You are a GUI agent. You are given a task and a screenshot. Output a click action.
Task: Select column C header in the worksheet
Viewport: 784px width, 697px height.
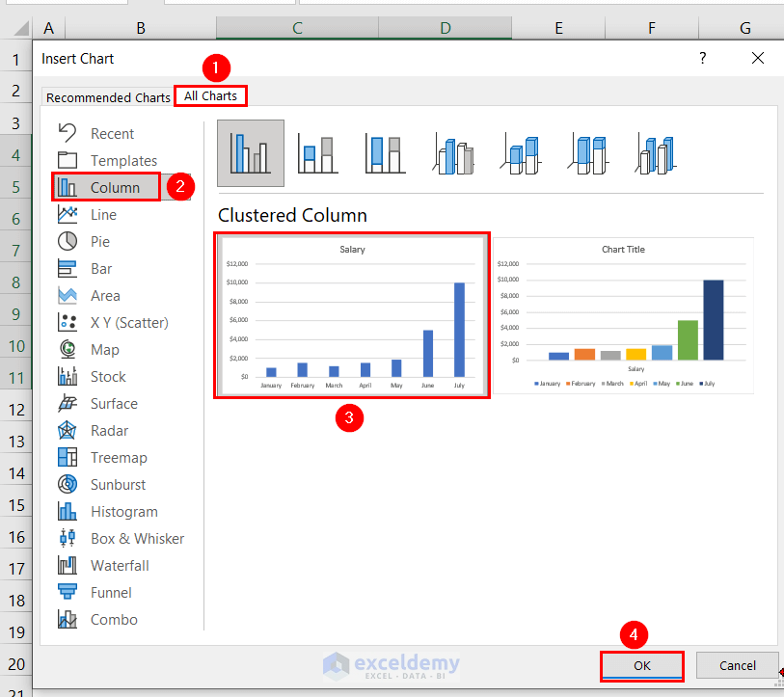[x=298, y=28]
